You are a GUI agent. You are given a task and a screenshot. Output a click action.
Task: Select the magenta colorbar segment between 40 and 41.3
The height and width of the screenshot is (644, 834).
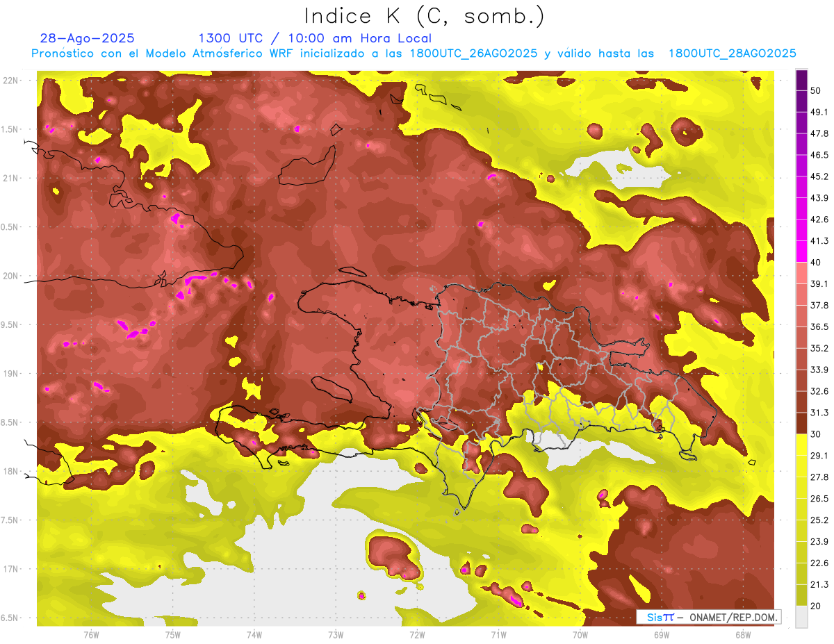tap(801, 251)
